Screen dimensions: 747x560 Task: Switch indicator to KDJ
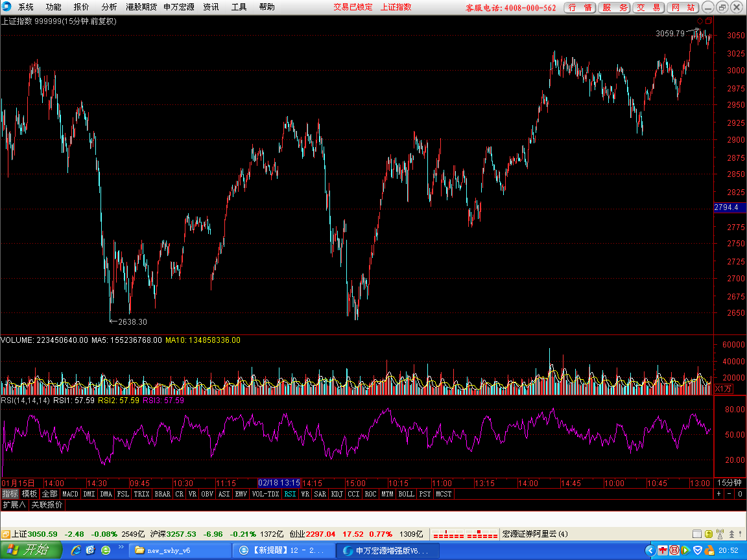[x=337, y=494]
